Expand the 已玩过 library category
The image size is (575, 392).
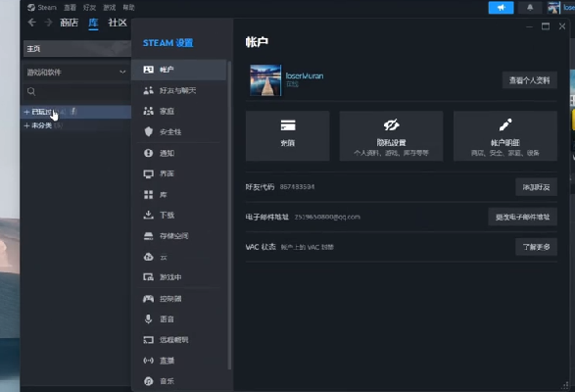pyautogui.click(x=26, y=112)
